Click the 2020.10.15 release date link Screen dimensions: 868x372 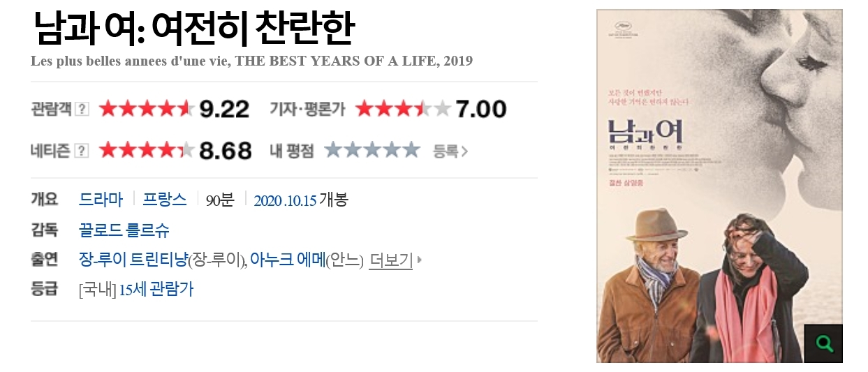285,201
